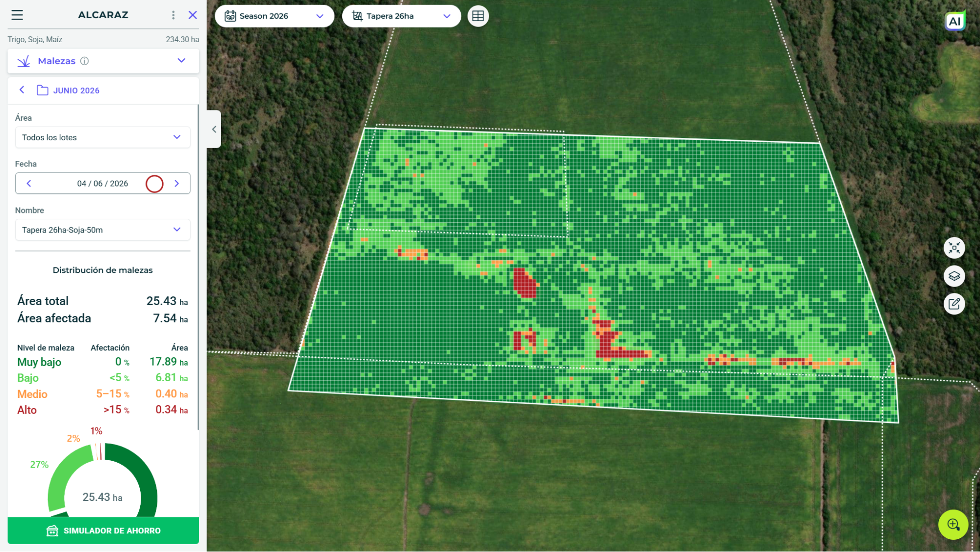Open the Tapera 26ha field dropdown
Screen dimensions: 980x552
402,16
